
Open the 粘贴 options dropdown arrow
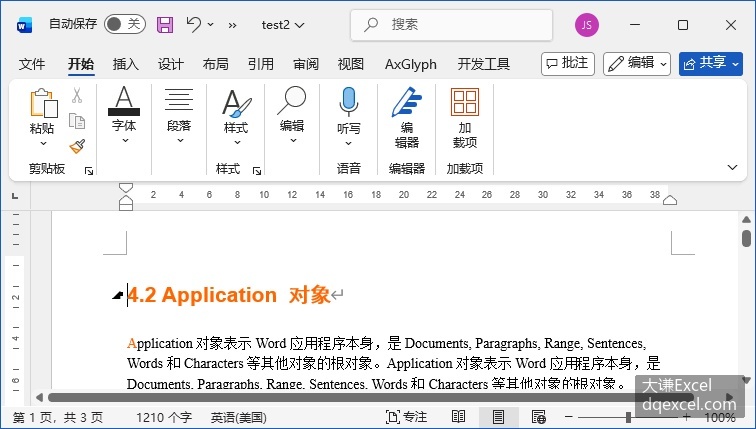click(x=43, y=143)
